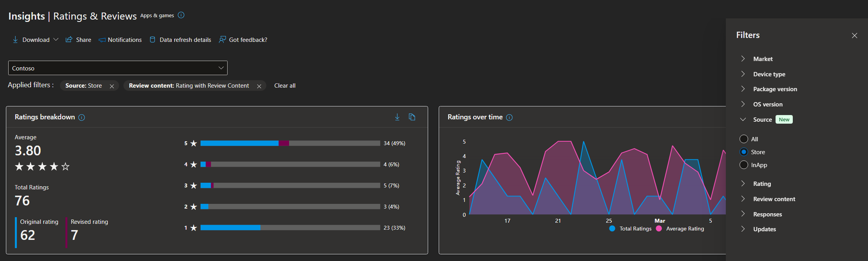
Task: Open the Contoso app dropdown
Action: (118, 68)
